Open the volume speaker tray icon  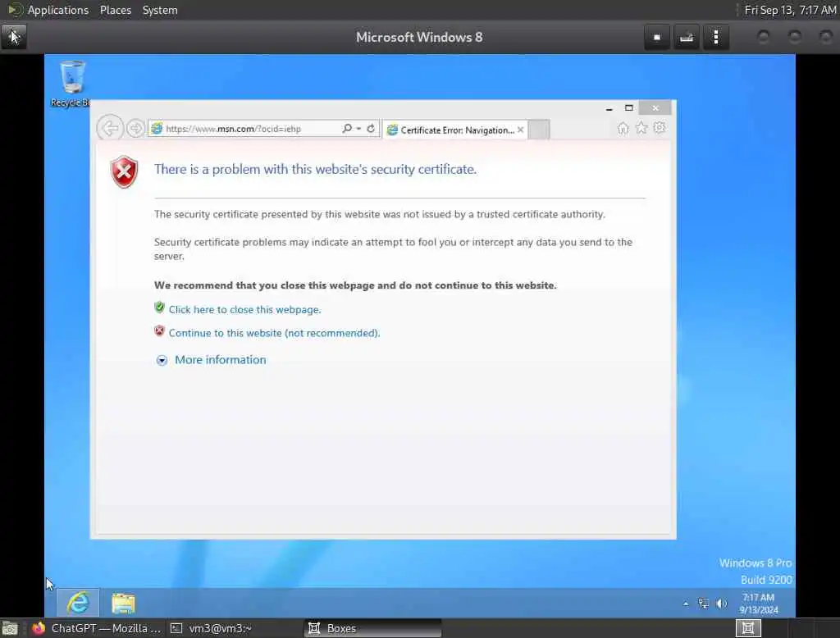722,604
